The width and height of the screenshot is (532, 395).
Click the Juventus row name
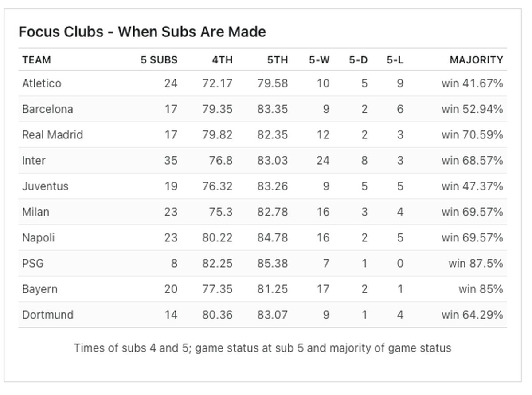45,186
